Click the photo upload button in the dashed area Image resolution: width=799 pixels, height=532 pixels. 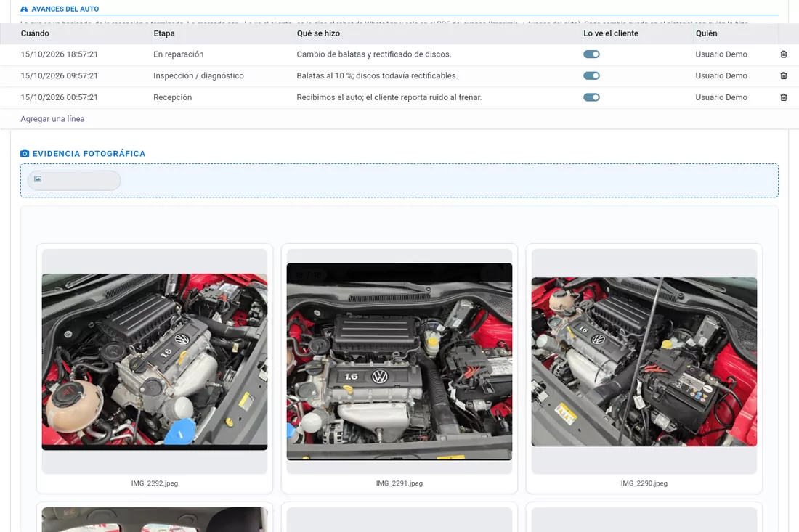(x=74, y=180)
